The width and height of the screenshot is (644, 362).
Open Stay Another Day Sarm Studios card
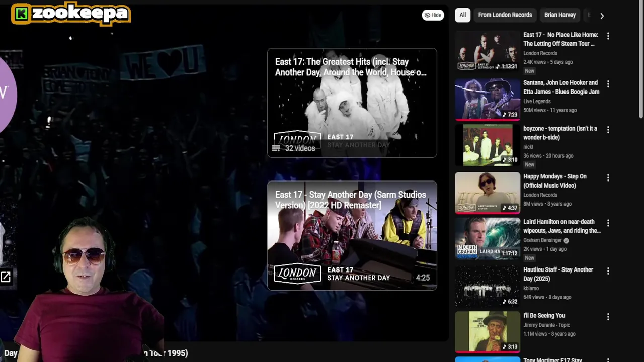[x=352, y=235]
